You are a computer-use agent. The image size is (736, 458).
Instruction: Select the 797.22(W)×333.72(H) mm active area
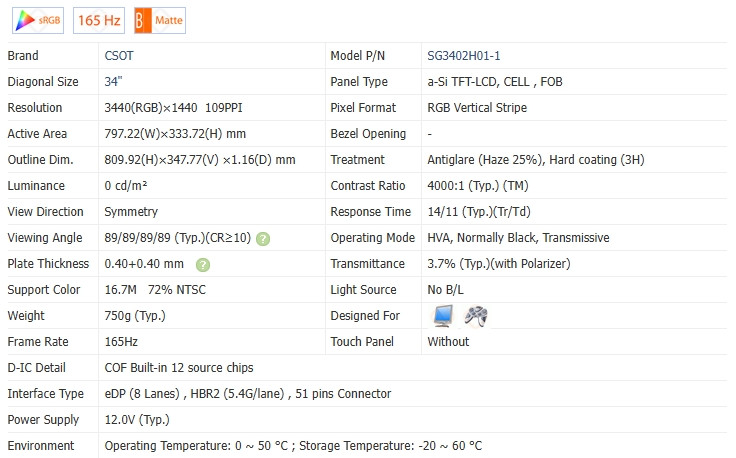point(175,134)
